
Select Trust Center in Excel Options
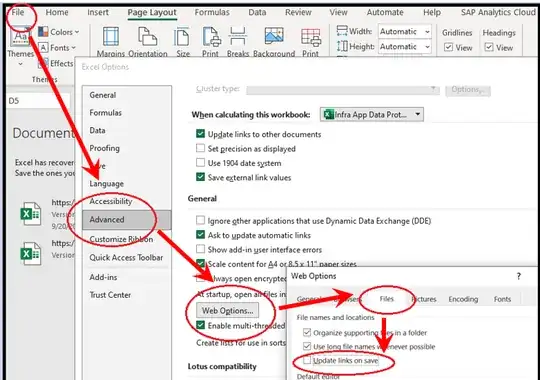coord(110,295)
